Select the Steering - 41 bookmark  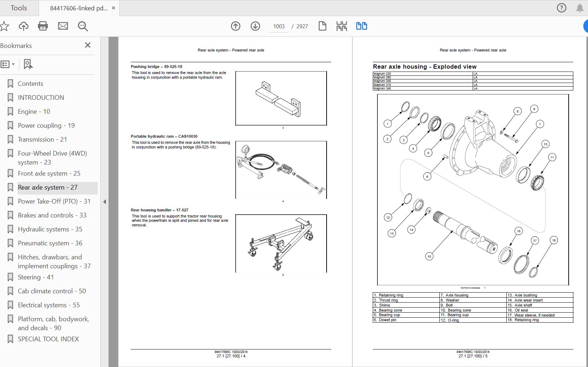click(36, 277)
